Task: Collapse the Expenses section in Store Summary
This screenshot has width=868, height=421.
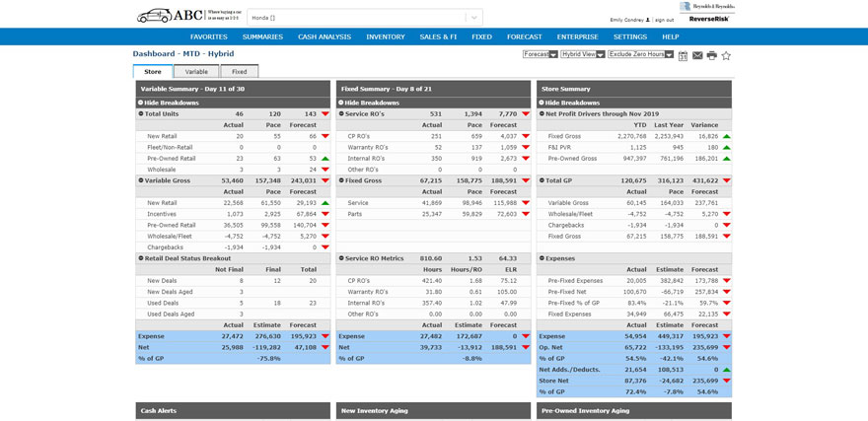Action: click(542, 258)
